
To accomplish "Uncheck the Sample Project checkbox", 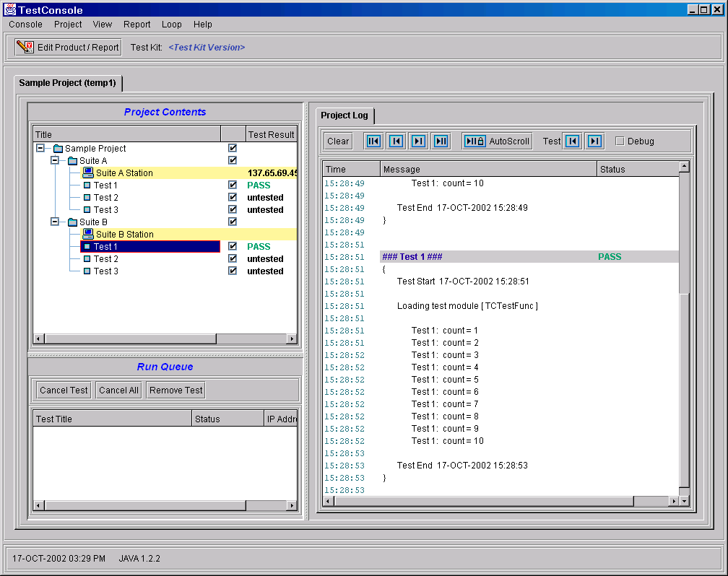I will point(233,148).
